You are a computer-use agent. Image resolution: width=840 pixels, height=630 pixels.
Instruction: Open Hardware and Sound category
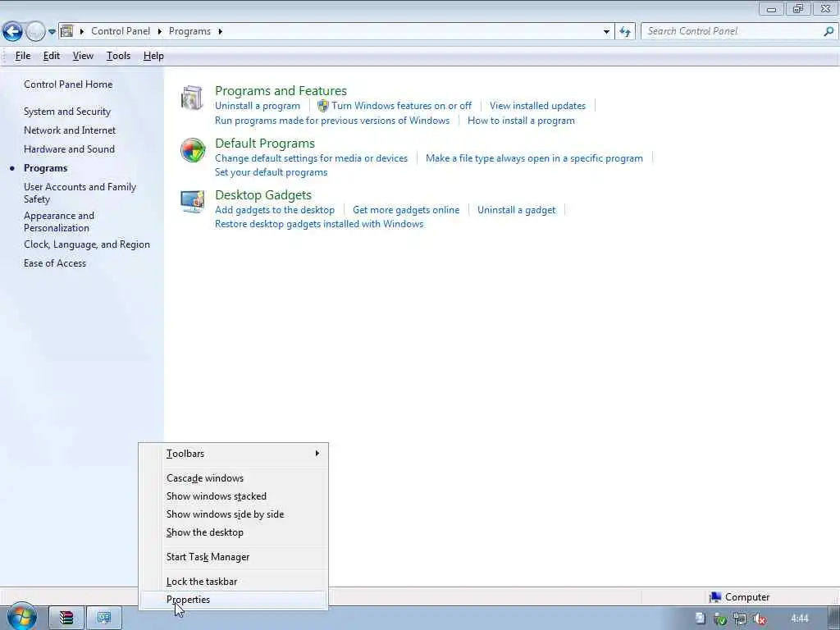click(x=69, y=149)
